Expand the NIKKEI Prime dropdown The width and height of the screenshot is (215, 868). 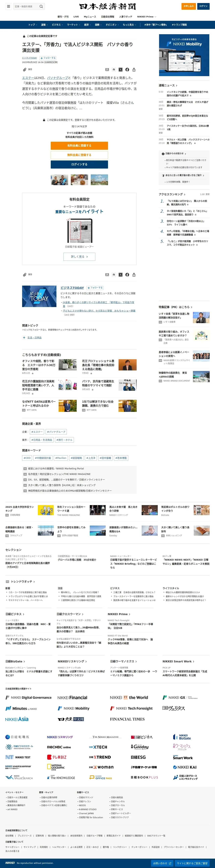pos(147,17)
